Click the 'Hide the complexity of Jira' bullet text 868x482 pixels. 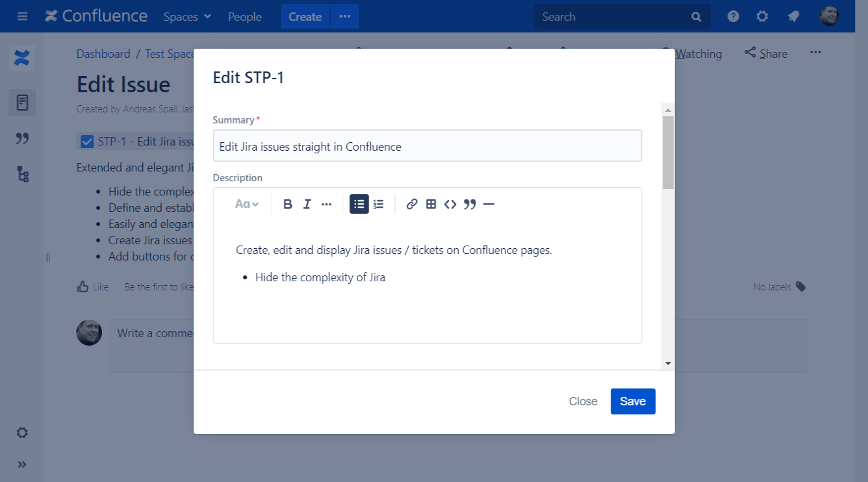tap(320, 277)
